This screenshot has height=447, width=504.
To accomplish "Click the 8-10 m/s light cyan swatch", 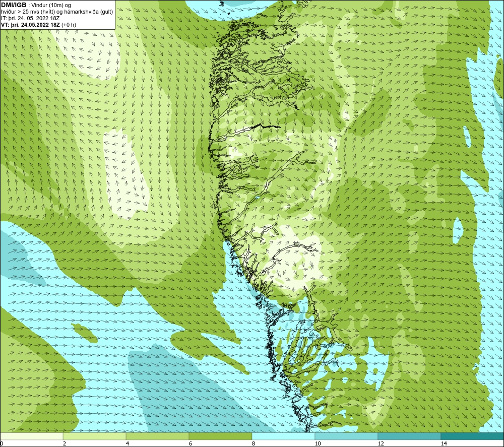I will click(283, 436).
